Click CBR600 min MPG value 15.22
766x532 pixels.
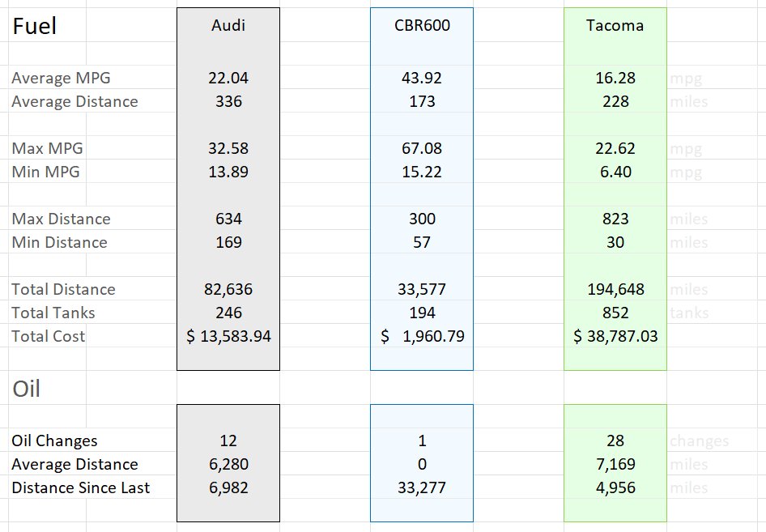(x=422, y=172)
